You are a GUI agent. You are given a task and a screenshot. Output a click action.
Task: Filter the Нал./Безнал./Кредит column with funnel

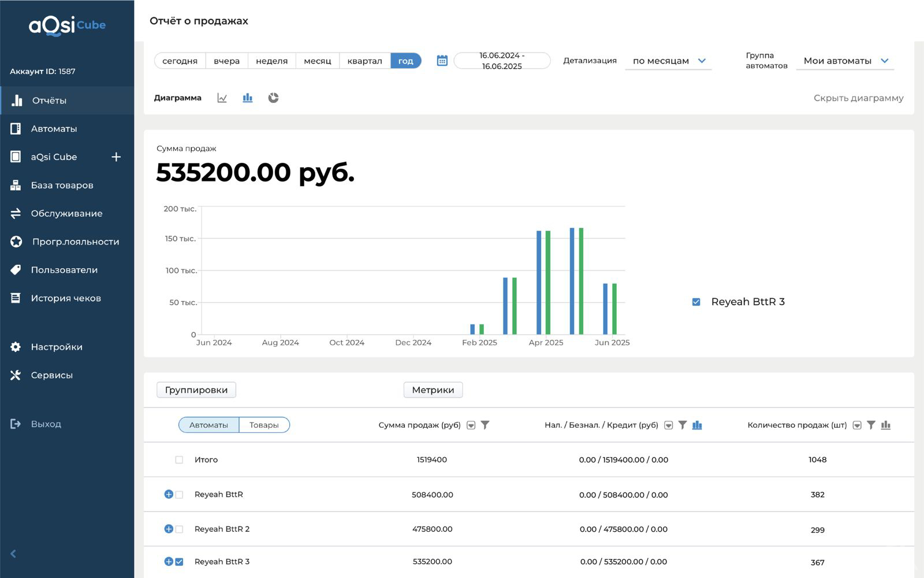[x=683, y=425]
